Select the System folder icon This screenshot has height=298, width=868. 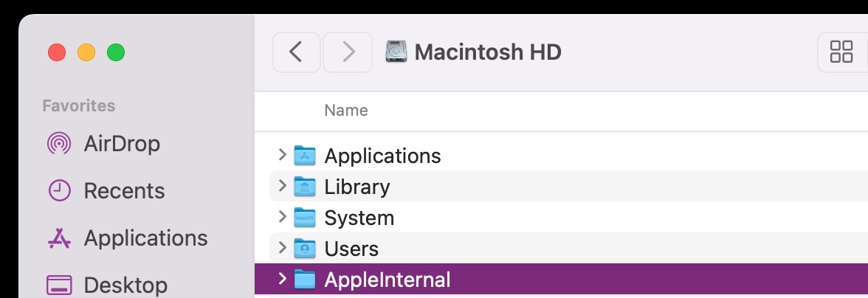tap(304, 218)
